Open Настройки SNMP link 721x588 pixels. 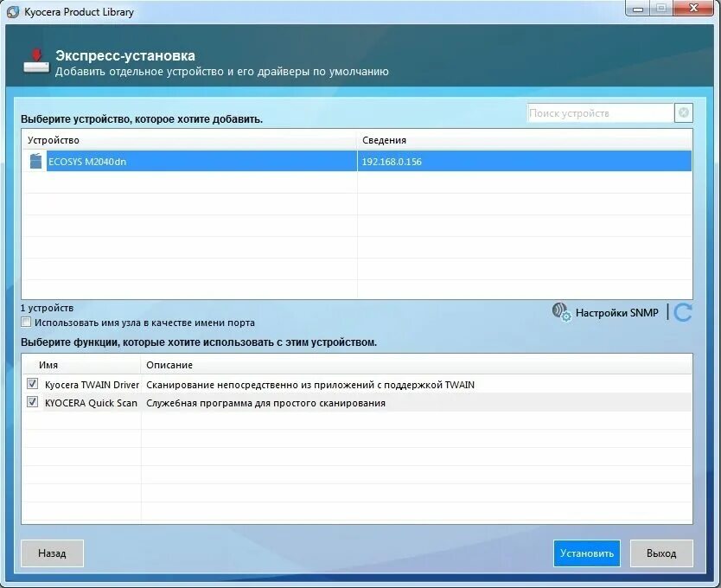[x=616, y=313]
